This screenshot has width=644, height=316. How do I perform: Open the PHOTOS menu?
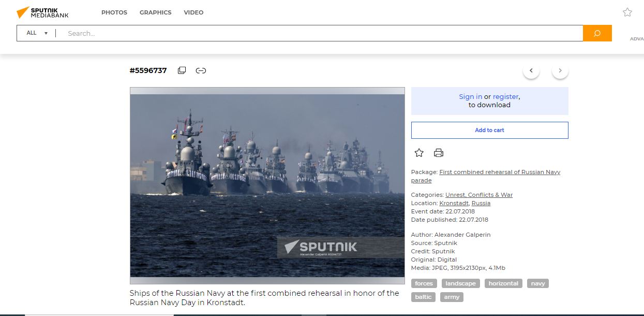(x=114, y=12)
